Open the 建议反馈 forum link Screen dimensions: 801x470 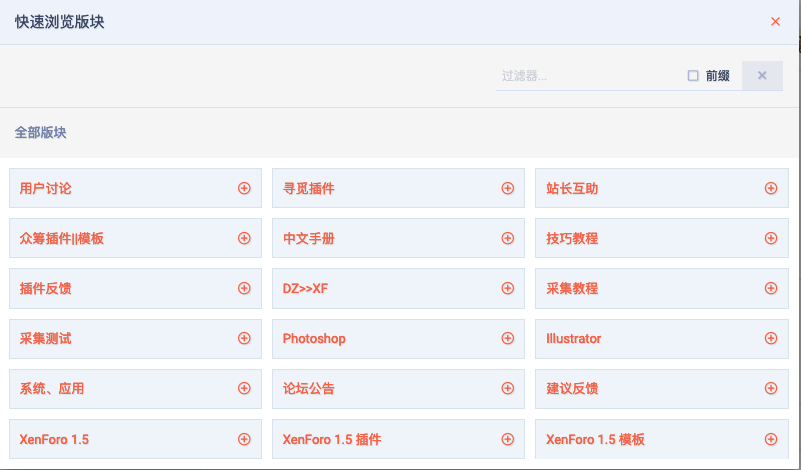572,389
